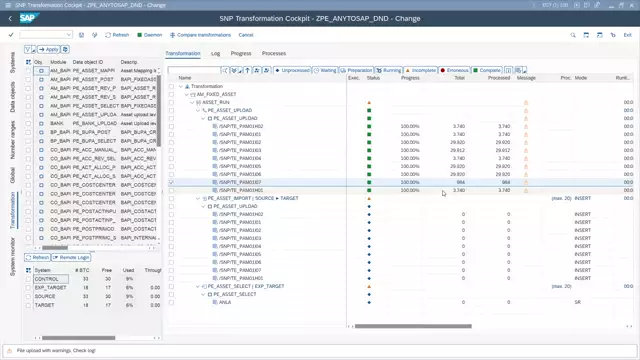Click the tree search input field
This screenshot has width=640, height=360.
coord(194,70)
